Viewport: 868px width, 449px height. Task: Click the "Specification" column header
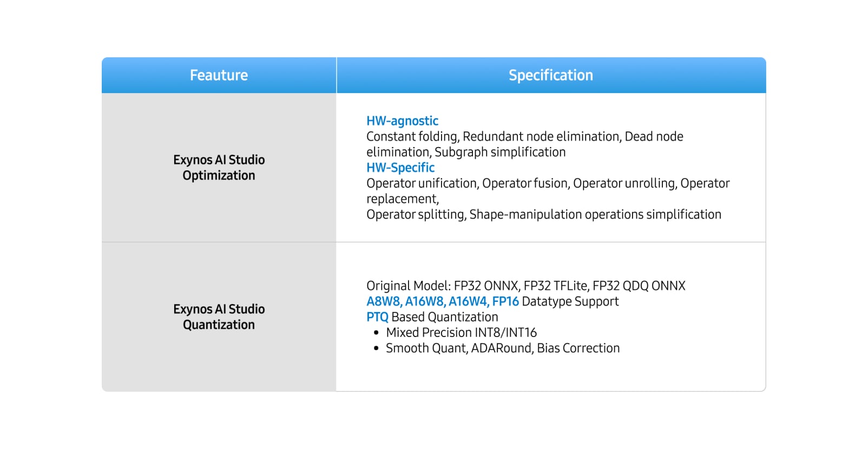[550, 75]
